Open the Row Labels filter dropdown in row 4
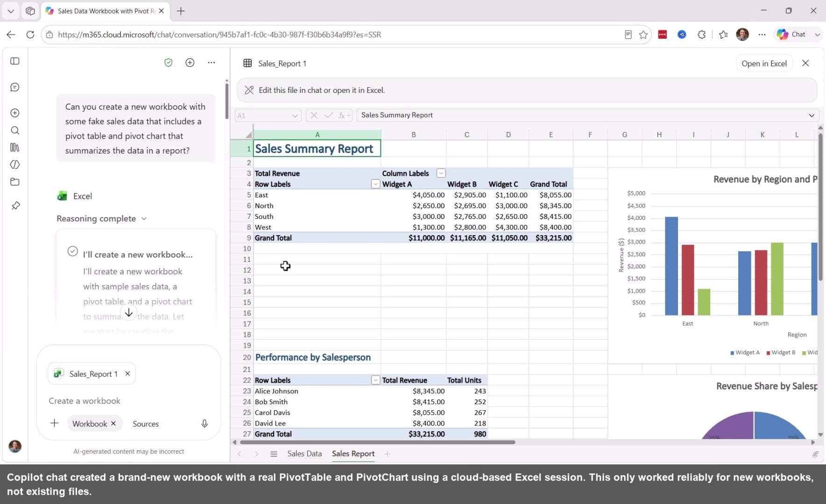The height and width of the screenshot is (504, 826). pyautogui.click(x=375, y=184)
